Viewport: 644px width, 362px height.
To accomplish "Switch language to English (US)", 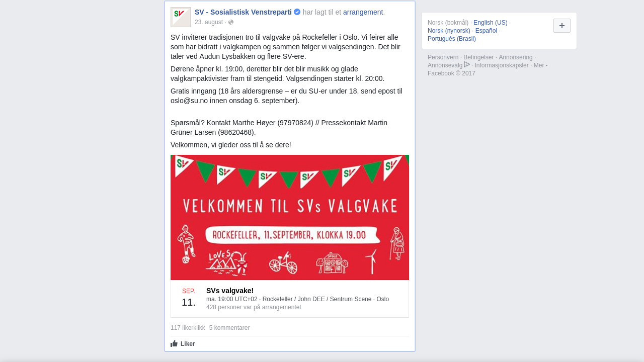I will [x=491, y=23].
